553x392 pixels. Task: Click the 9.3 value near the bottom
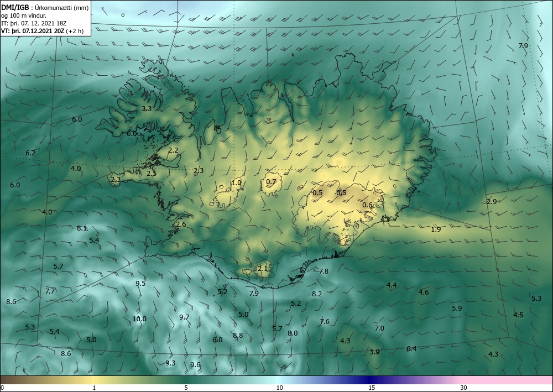(170, 363)
